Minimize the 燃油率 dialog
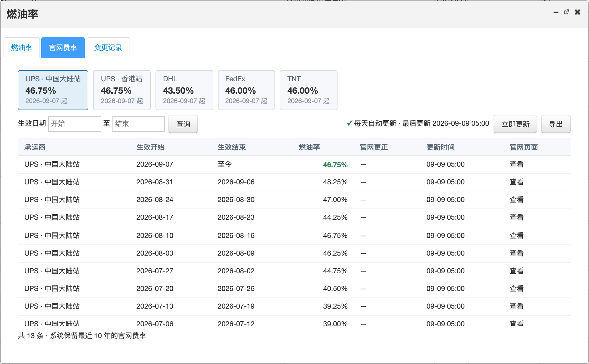 click(x=556, y=12)
